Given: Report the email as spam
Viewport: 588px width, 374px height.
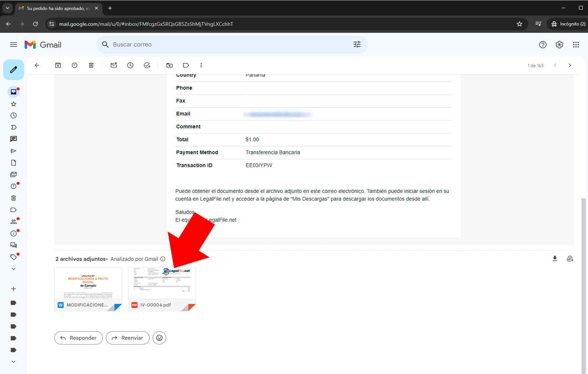Looking at the screenshot, I should 74,65.
